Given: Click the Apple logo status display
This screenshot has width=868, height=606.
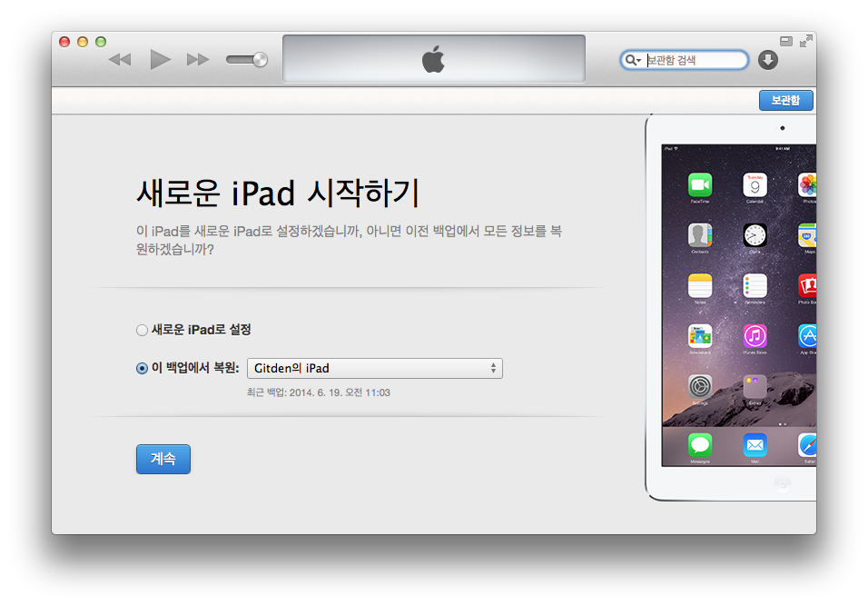Looking at the screenshot, I should pos(433,59).
